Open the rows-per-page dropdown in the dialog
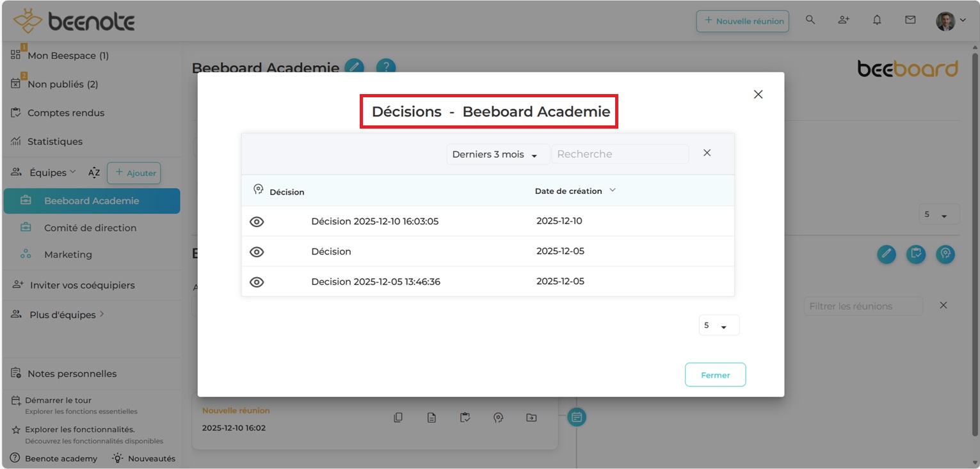Viewport: 980px width, 469px height. tap(718, 326)
